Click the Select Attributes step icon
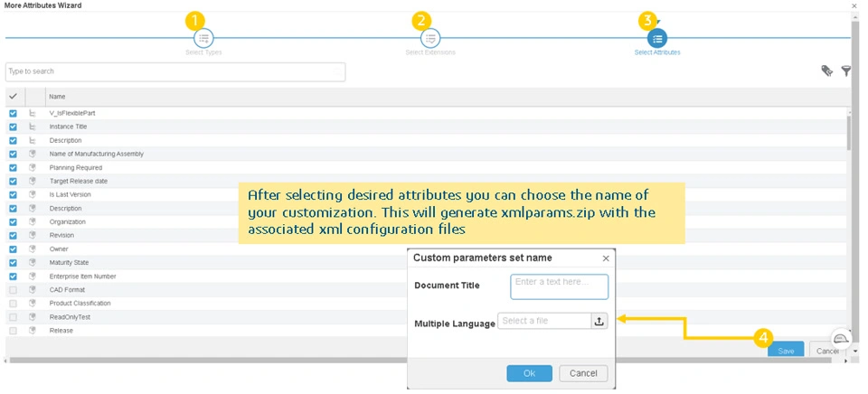Screen dimensions: 868x394 click(x=657, y=38)
